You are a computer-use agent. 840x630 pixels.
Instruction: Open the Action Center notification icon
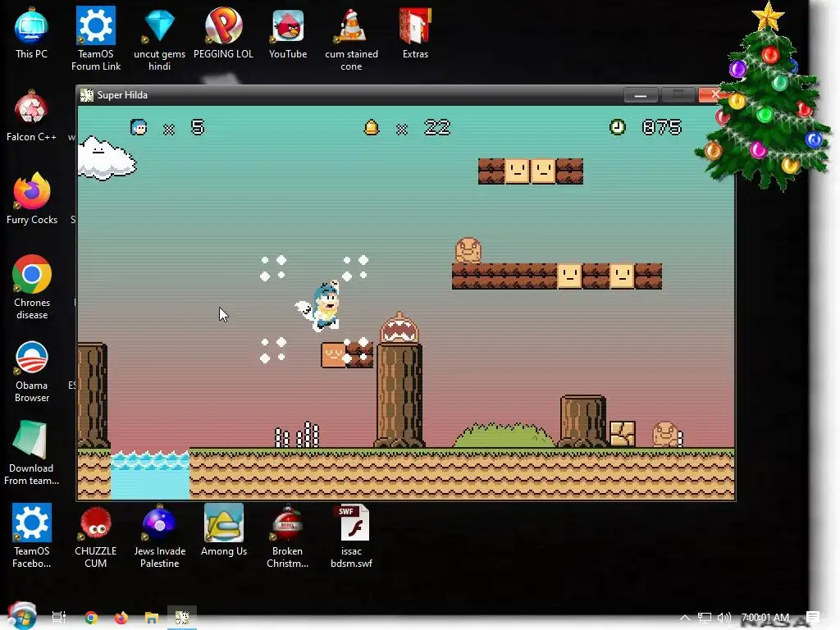pos(813,618)
